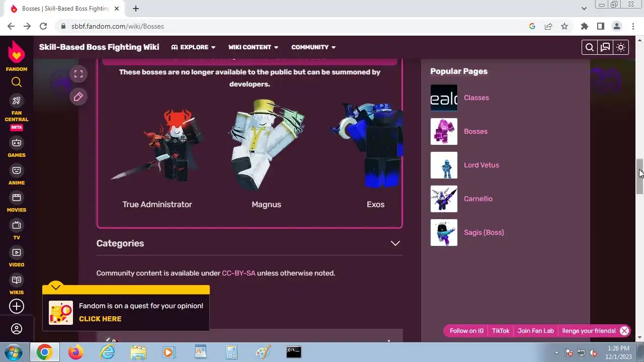Viewport: 644px width, 362px height.
Task: Open the discussions icon in header
Action: (x=605, y=47)
